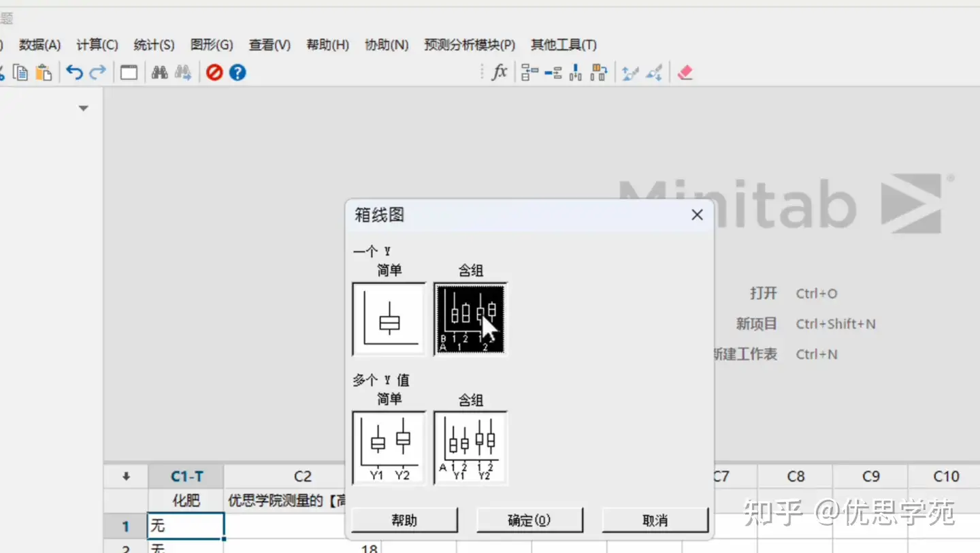Click the cancel (stop) toolbar icon
This screenshot has width=980, height=553.
214,72
